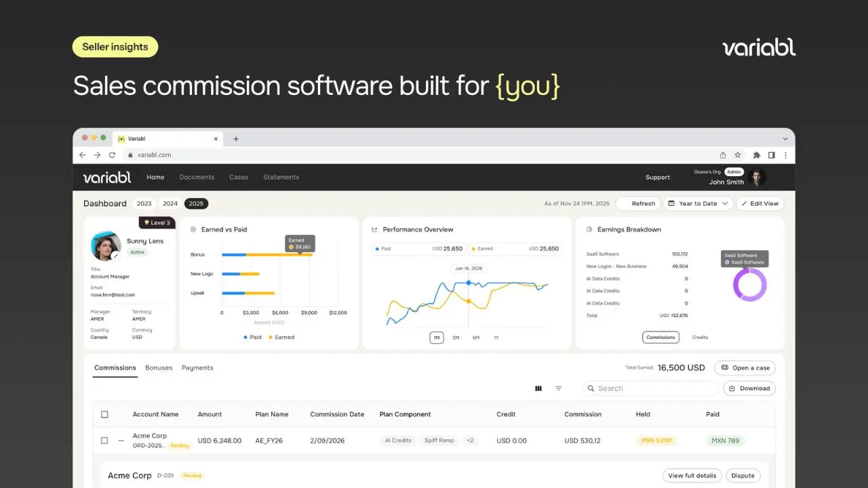Image resolution: width=868 pixels, height=488 pixels.
Task: Click the share icon in address bar
Action: click(x=723, y=155)
